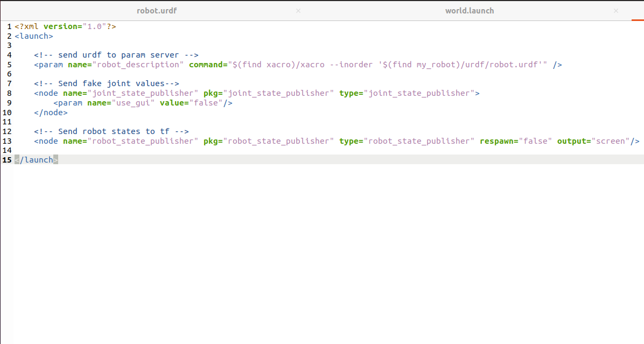Click the xml version declaration on line 1
The height and width of the screenshot is (344, 644).
[x=65, y=27]
